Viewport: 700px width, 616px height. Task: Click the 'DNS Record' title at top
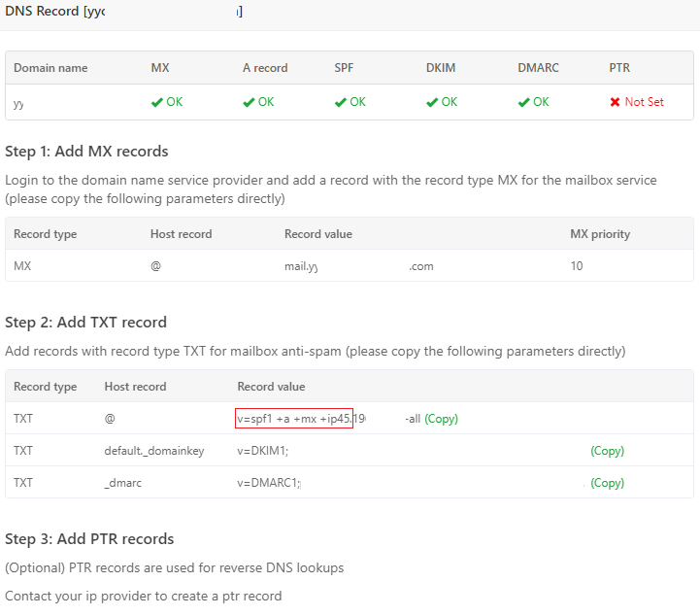coord(42,12)
